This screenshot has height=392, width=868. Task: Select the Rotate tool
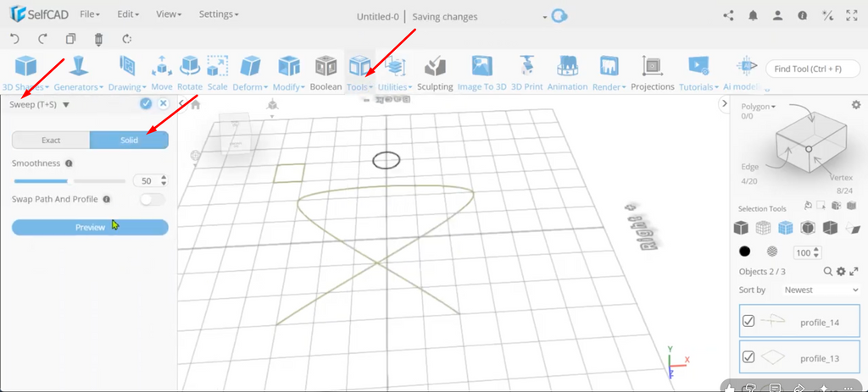190,72
